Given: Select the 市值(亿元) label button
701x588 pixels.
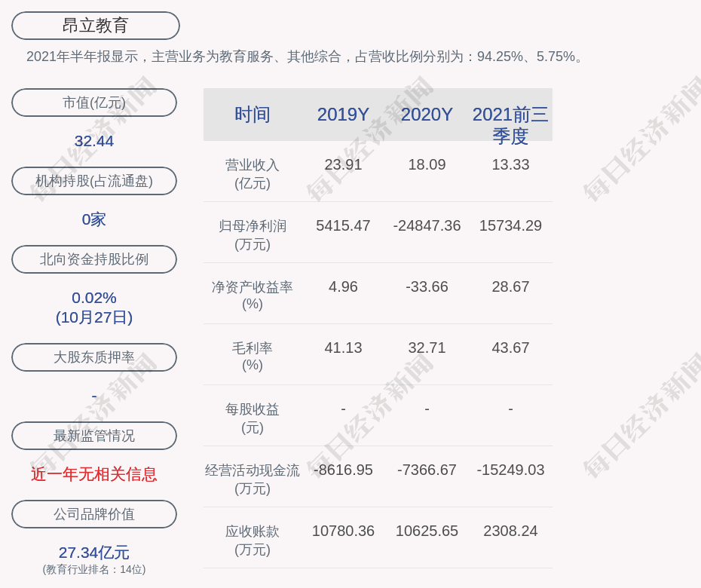Looking at the screenshot, I should point(94,103).
